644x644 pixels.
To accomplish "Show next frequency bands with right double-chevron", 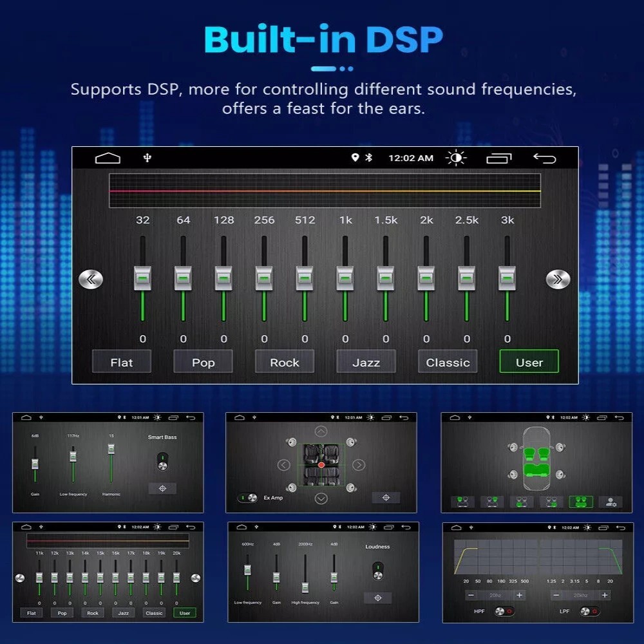I will (x=558, y=279).
